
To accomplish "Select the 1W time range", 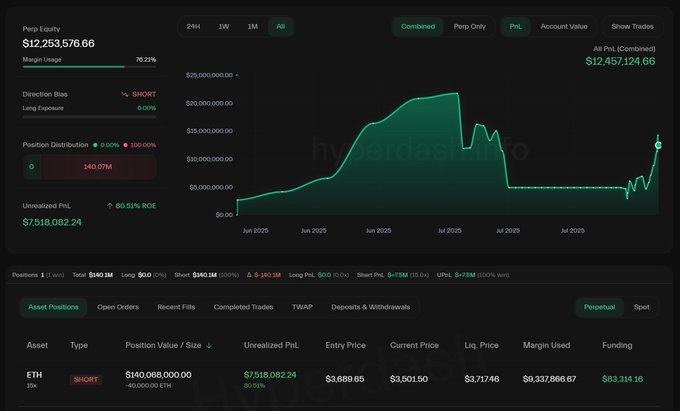I will tap(224, 26).
